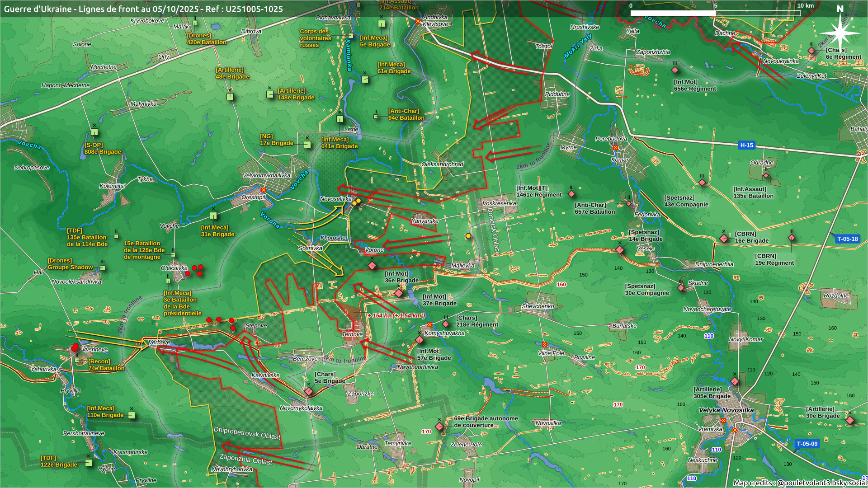The image size is (868, 488).
Task: Click the 69e Brigade autonome diamond marker
Action: click(439, 426)
